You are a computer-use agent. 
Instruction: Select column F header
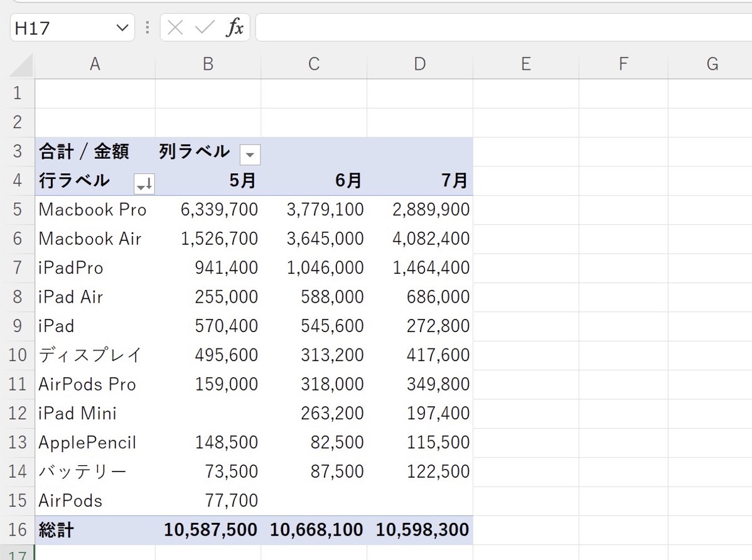coord(623,64)
